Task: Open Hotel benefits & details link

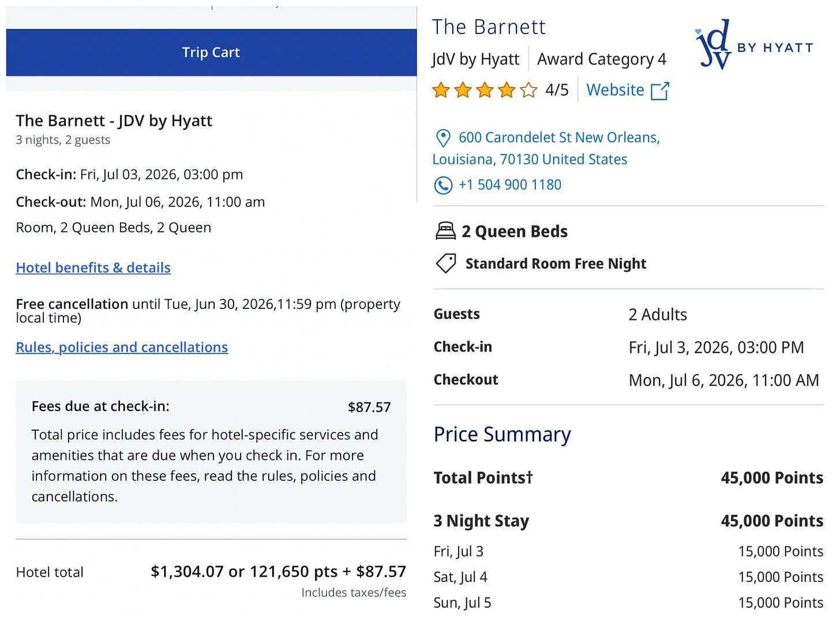Action: 93,268
